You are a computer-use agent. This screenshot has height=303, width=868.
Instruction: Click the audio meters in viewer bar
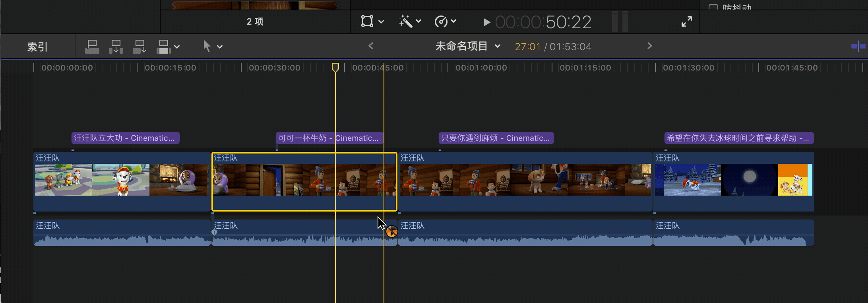[620, 22]
